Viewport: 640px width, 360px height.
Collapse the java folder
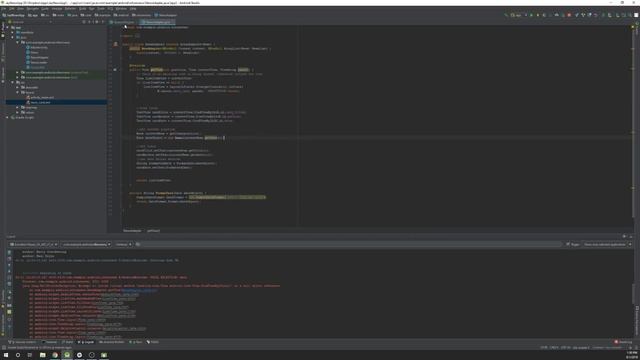point(12,37)
